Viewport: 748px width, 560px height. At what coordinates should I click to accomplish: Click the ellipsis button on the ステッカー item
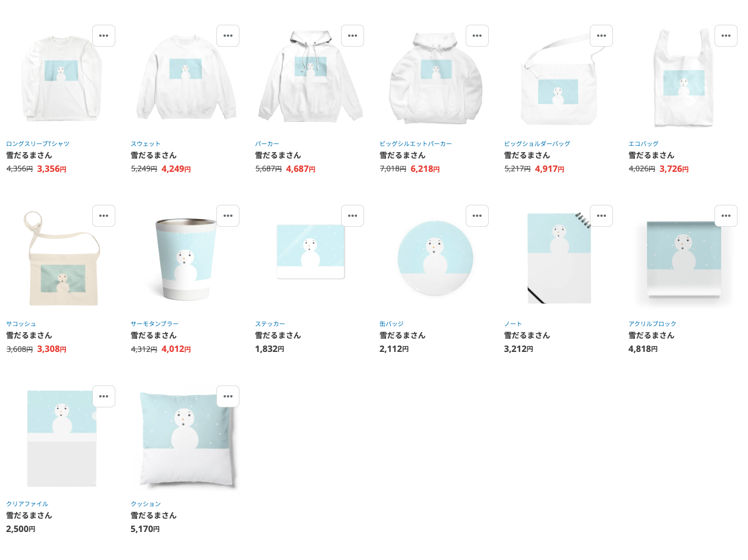[353, 216]
